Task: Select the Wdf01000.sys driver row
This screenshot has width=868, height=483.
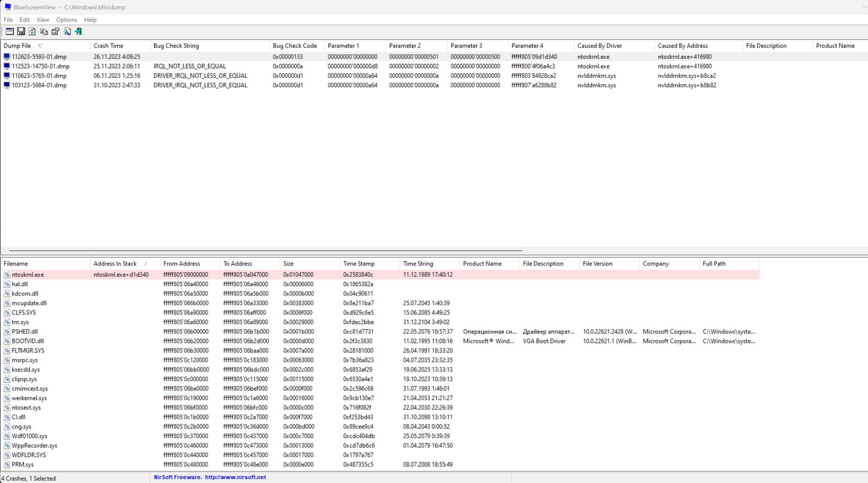Action: 380,436
